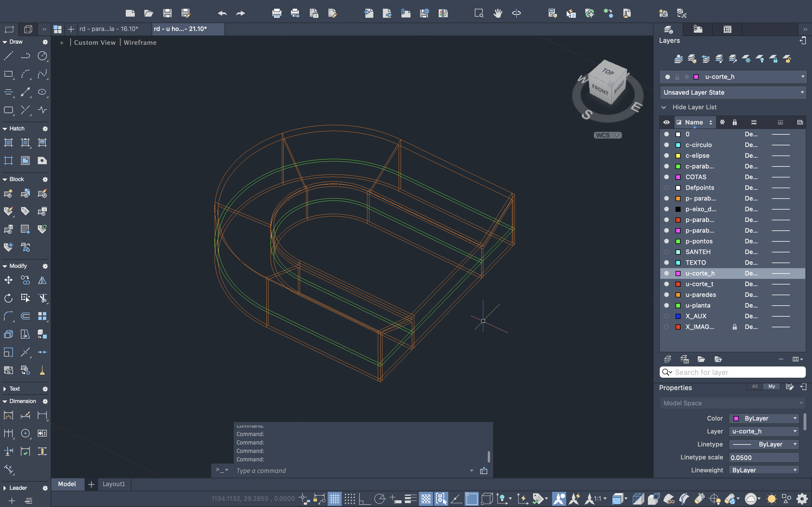812x507 pixels.
Task: Click the Undo arrow in top toolbar
Action: click(x=222, y=14)
